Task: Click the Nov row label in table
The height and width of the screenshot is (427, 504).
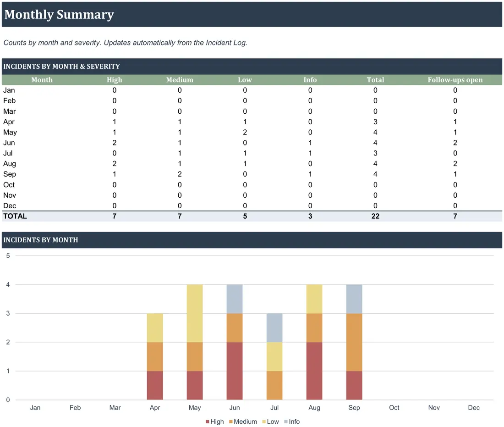Action: click(9, 195)
